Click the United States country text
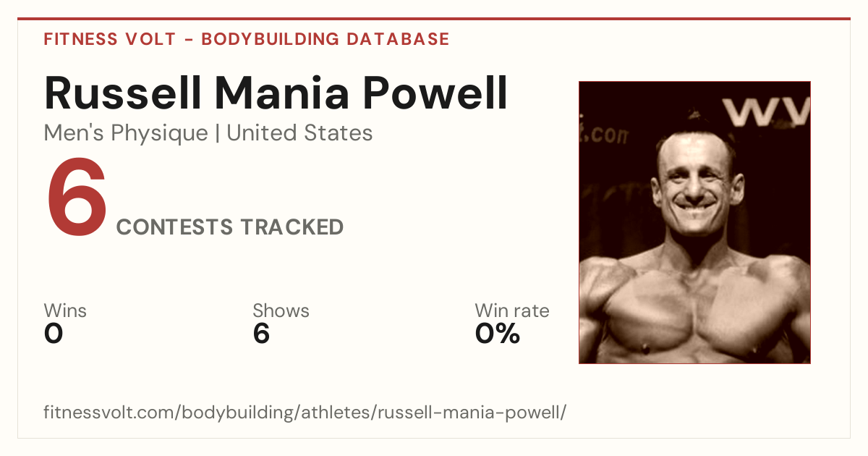 (299, 133)
